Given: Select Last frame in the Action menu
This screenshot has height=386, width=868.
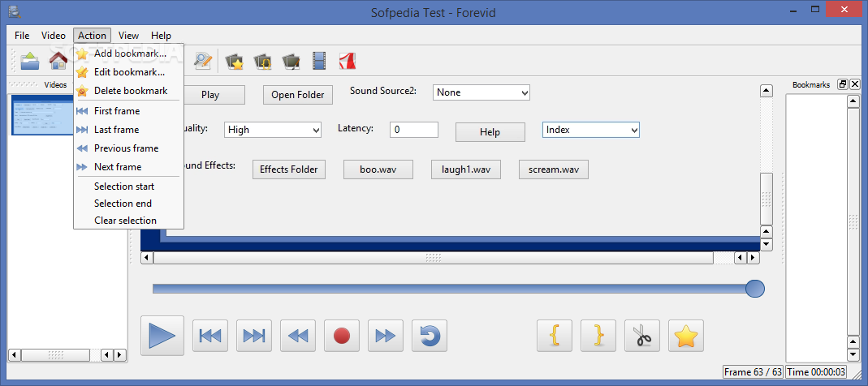Looking at the screenshot, I should click(x=128, y=130).
